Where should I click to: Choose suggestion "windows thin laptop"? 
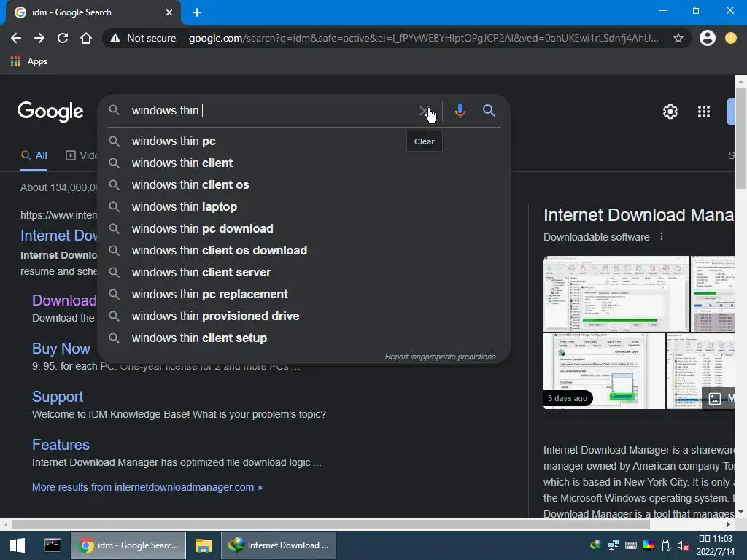tap(304, 206)
